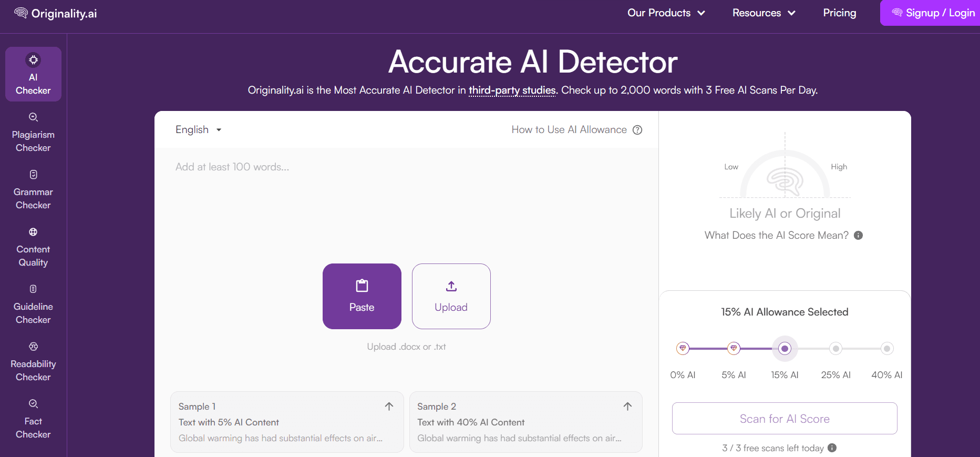Click the Paste button
The height and width of the screenshot is (457, 980).
point(362,297)
